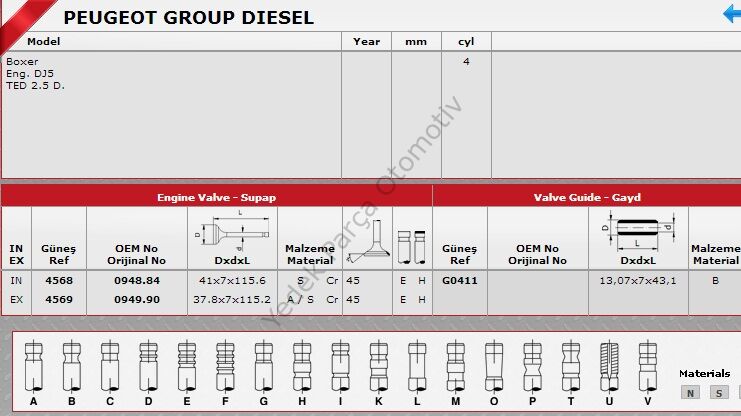
Task: Click the Valve Guide - Gayd header
Action: click(587, 197)
